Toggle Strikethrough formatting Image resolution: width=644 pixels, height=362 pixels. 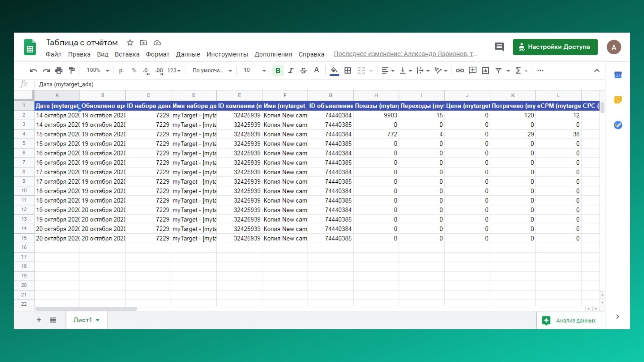coord(303,70)
